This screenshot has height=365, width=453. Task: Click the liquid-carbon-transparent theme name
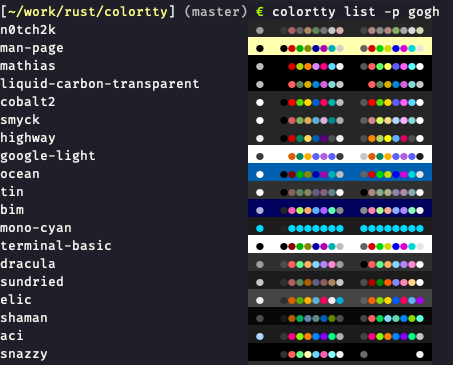click(100, 84)
